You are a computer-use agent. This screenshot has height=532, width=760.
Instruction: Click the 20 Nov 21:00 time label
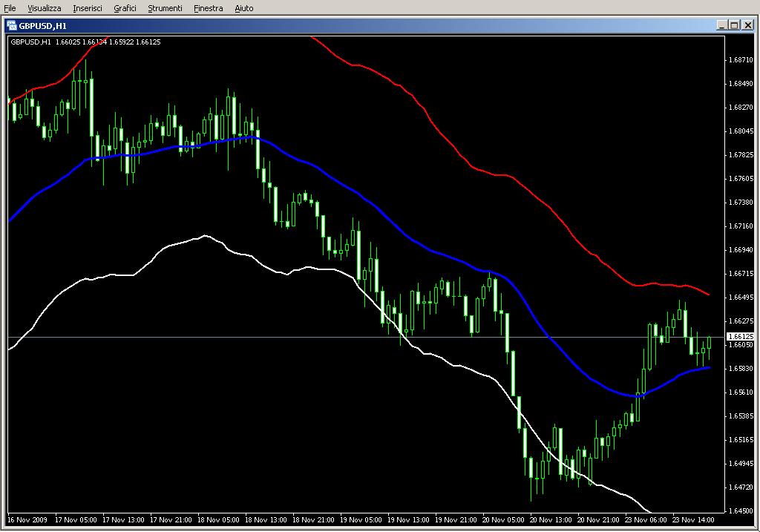point(598,520)
